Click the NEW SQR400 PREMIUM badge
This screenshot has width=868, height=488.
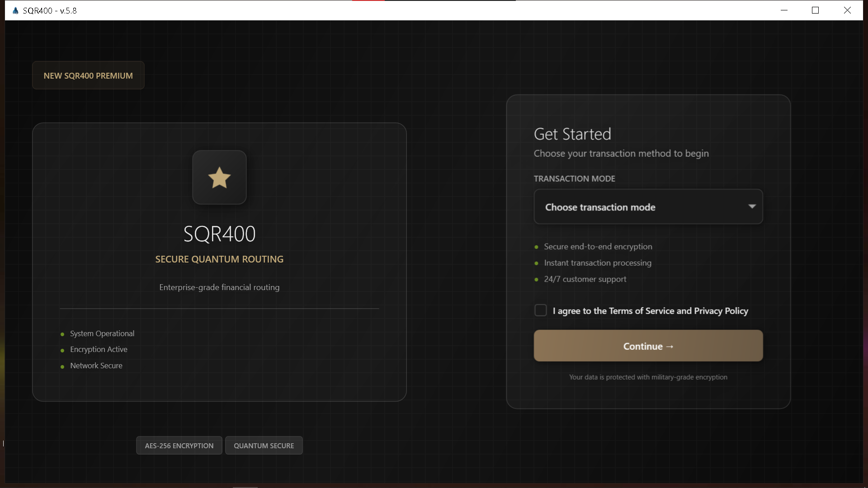88,75
